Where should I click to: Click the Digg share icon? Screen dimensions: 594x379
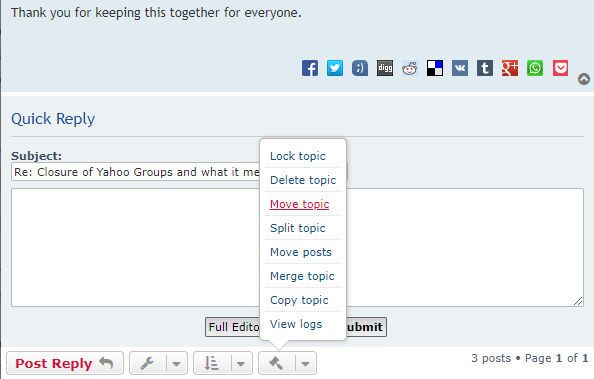[385, 68]
